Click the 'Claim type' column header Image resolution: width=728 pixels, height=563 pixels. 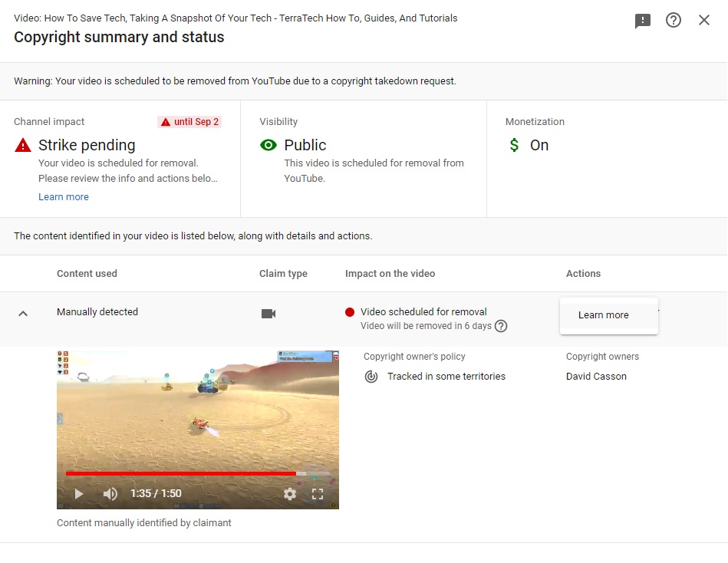pyautogui.click(x=283, y=273)
